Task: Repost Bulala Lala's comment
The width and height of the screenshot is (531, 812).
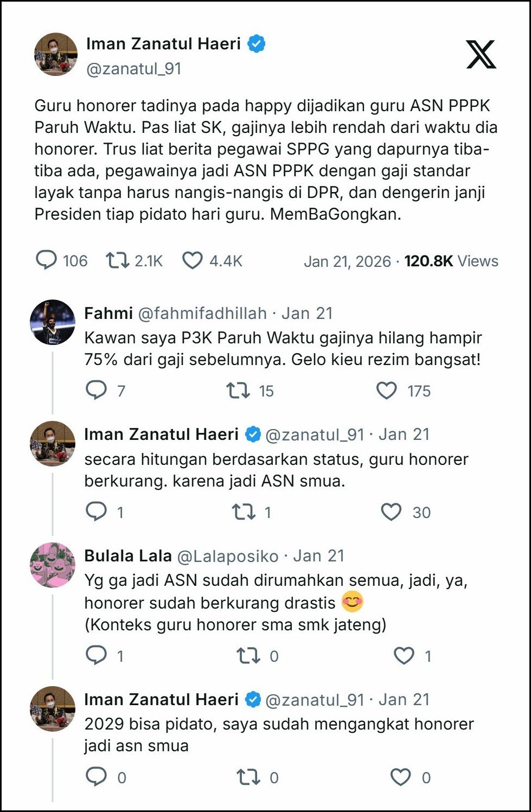Action: click(x=248, y=655)
